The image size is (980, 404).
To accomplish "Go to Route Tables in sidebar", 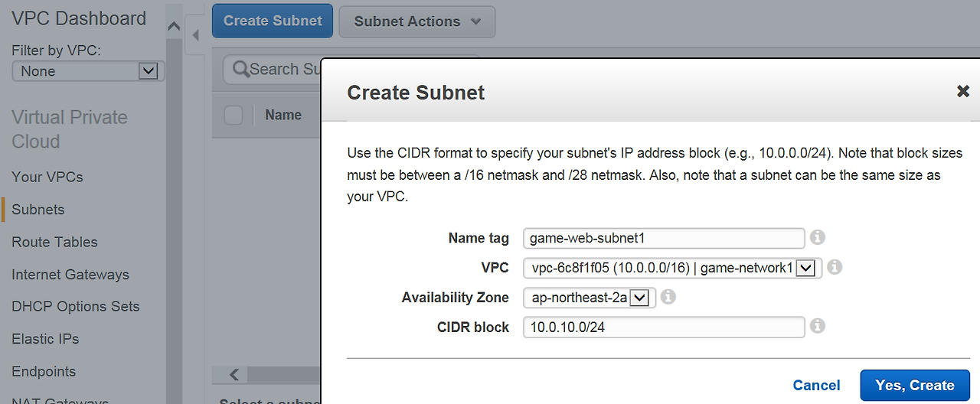I will pyautogui.click(x=54, y=242).
